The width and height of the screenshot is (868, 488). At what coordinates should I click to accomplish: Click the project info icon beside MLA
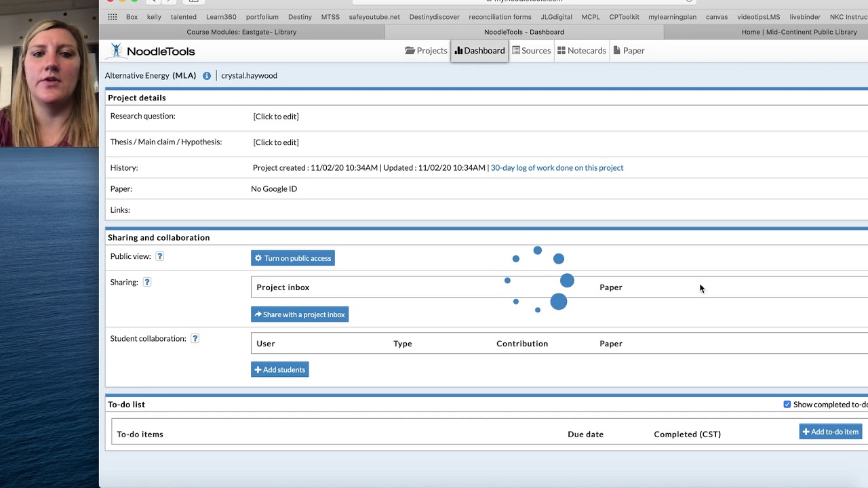[x=207, y=76]
